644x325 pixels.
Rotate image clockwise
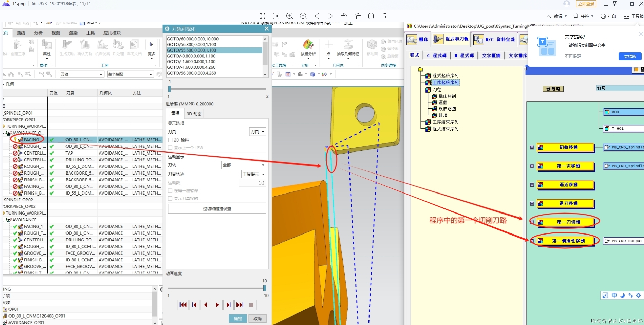(358, 16)
